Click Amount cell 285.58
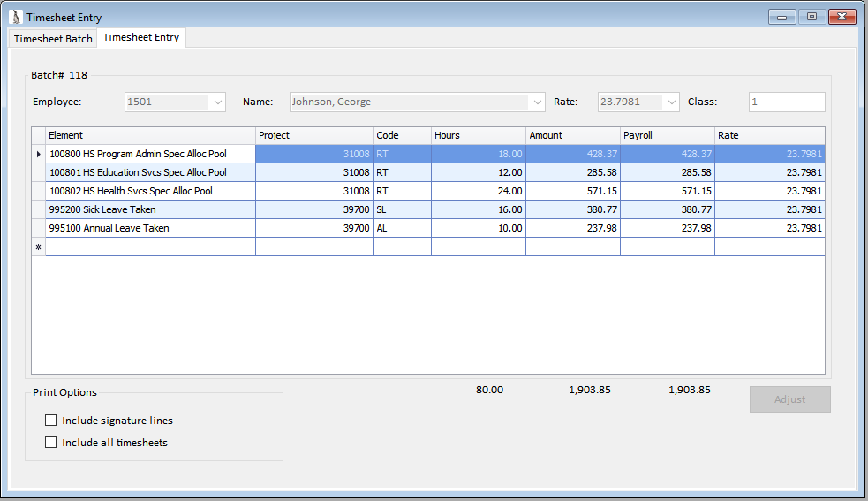This screenshot has width=868, height=501. [573, 172]
